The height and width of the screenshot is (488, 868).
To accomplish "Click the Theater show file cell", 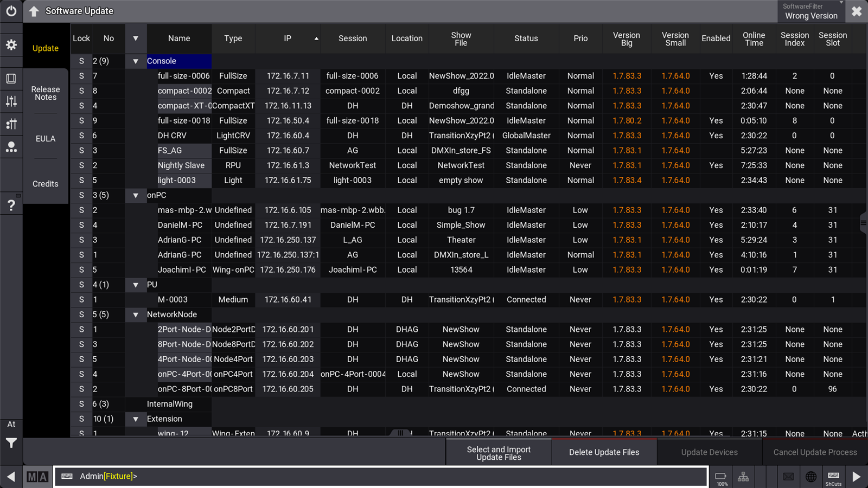I will (x=461, y=240).
